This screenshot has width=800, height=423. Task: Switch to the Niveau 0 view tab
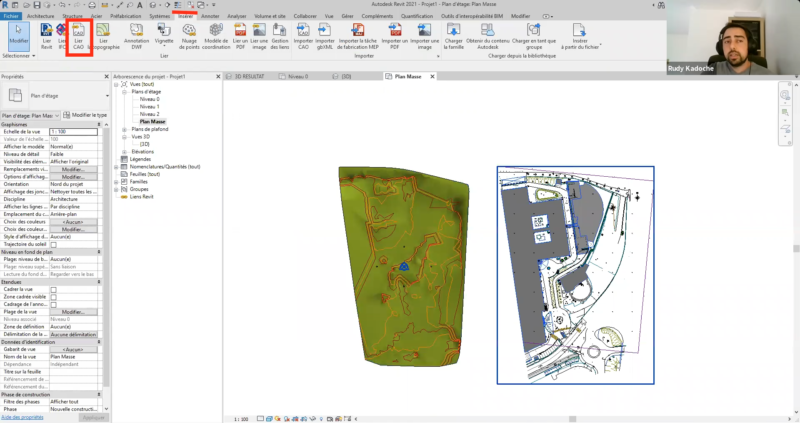pos(300,77)
